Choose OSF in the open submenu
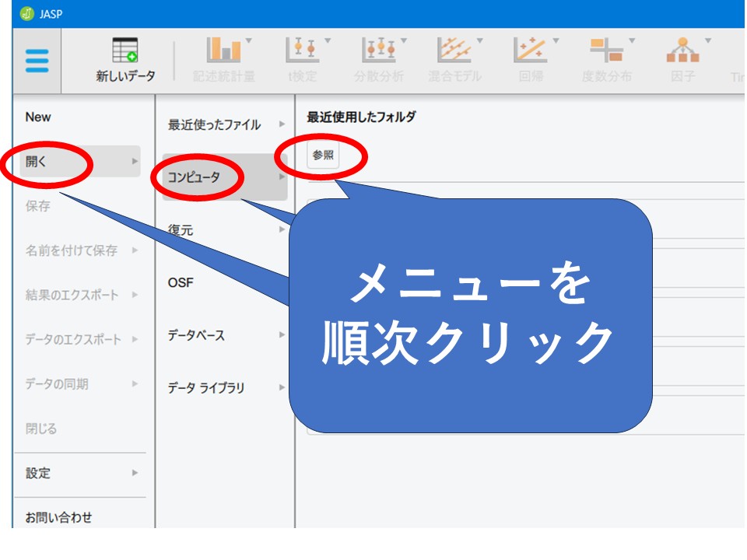This screenshot has width=747, height=560. coord(181,283)
